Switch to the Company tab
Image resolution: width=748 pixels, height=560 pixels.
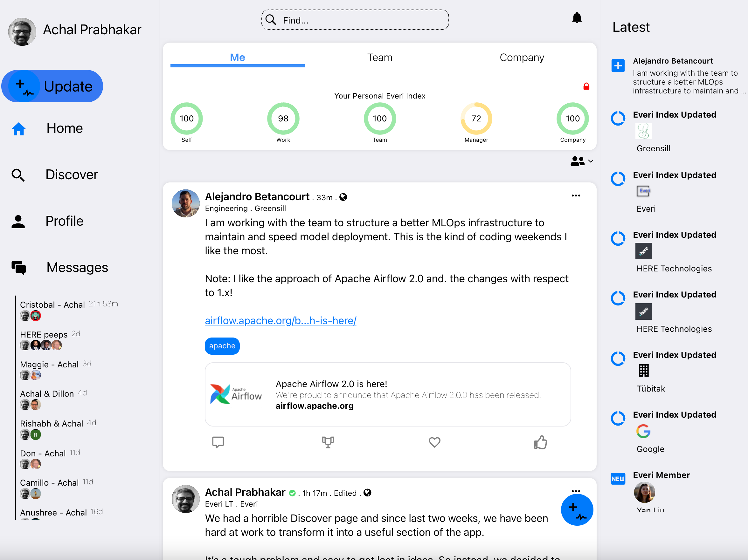522,58
